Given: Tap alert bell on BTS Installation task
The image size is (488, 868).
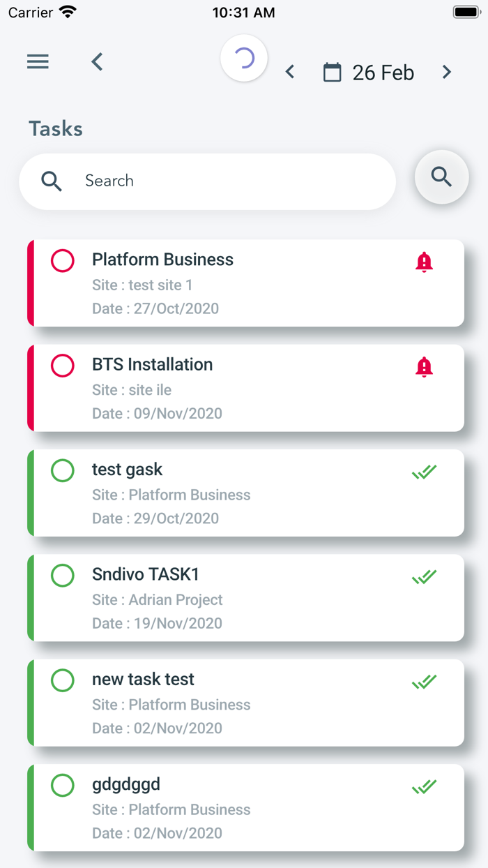Looking at the screenshot, I should pyautogui.click(x=424, y=367).
